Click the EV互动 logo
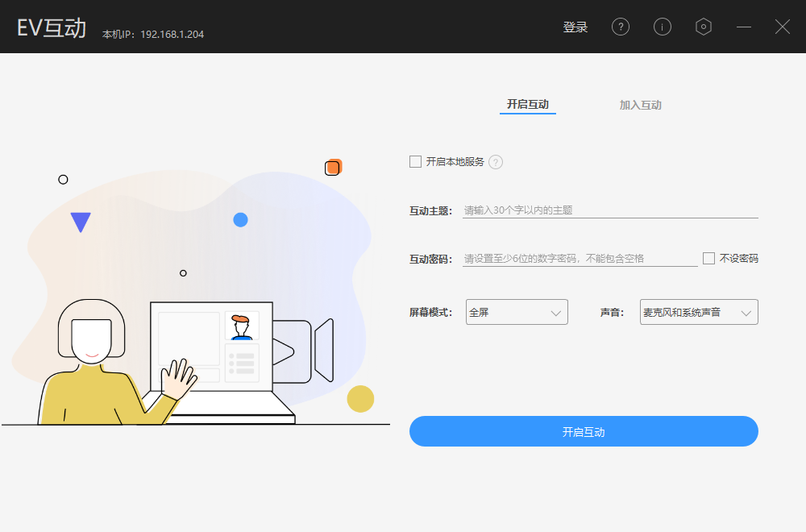This screenshot has width=806, height=532. (52, 28)
